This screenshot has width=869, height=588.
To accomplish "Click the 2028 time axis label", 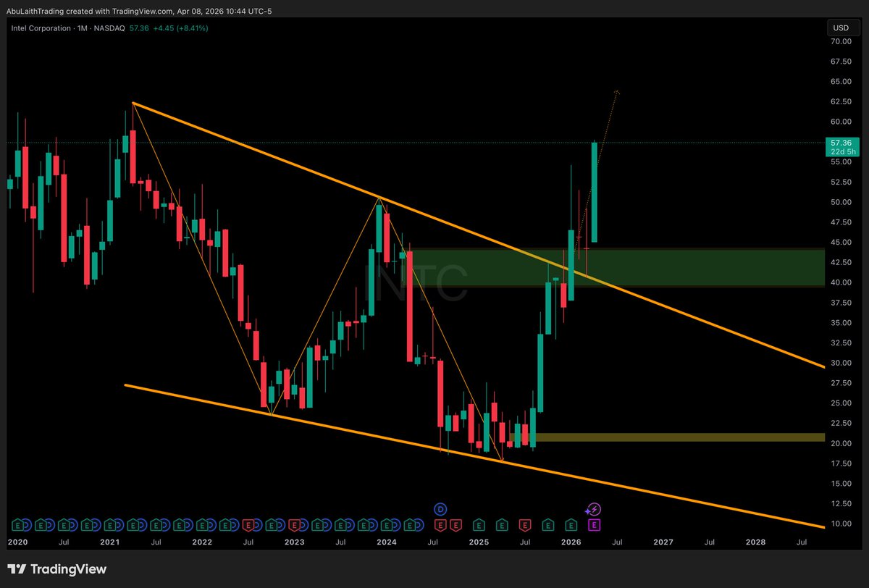I will click(x=756, y=542).
